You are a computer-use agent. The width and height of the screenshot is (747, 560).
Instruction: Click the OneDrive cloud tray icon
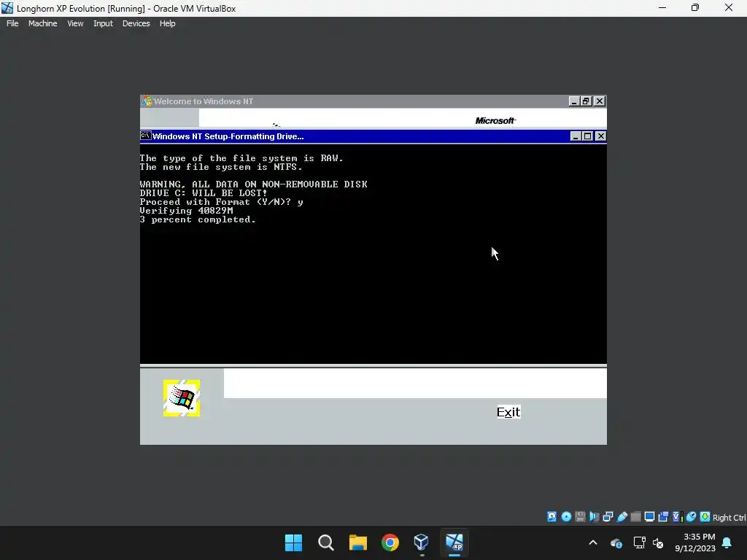(x=616, y=542)
